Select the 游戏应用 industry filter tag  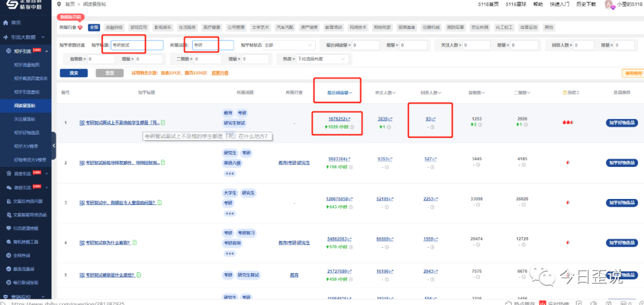(138, 27)
